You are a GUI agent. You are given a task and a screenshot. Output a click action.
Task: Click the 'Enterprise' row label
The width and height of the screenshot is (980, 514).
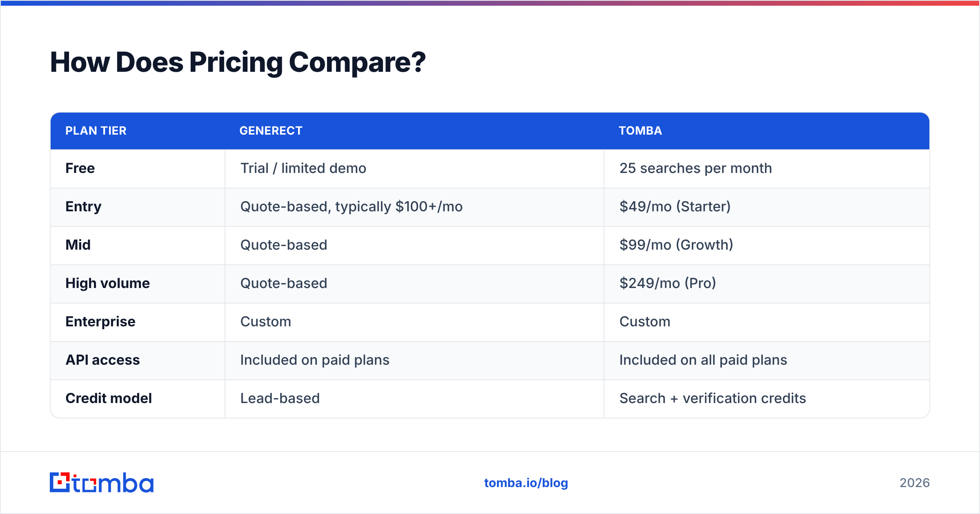[x=100, y=322]
